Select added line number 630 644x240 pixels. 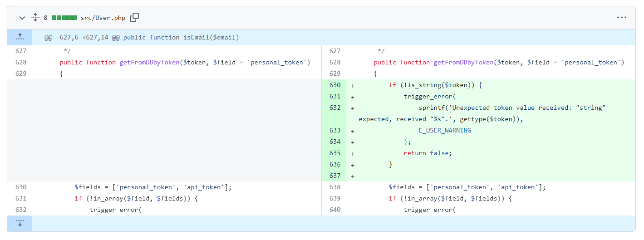[x=335, y=85]
